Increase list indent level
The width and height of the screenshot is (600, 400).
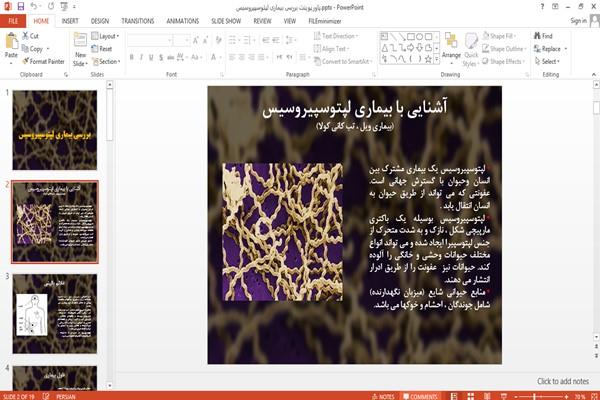click(x=276, y=40)
